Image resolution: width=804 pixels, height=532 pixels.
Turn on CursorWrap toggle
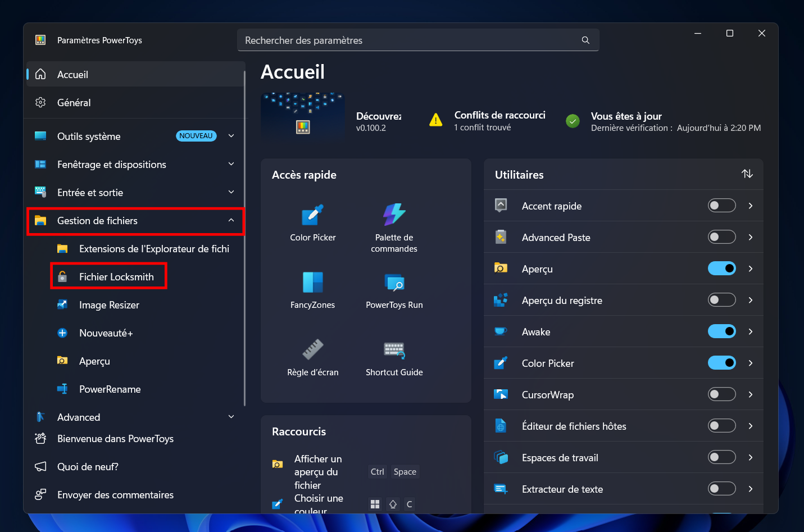[x=721, y=394]
